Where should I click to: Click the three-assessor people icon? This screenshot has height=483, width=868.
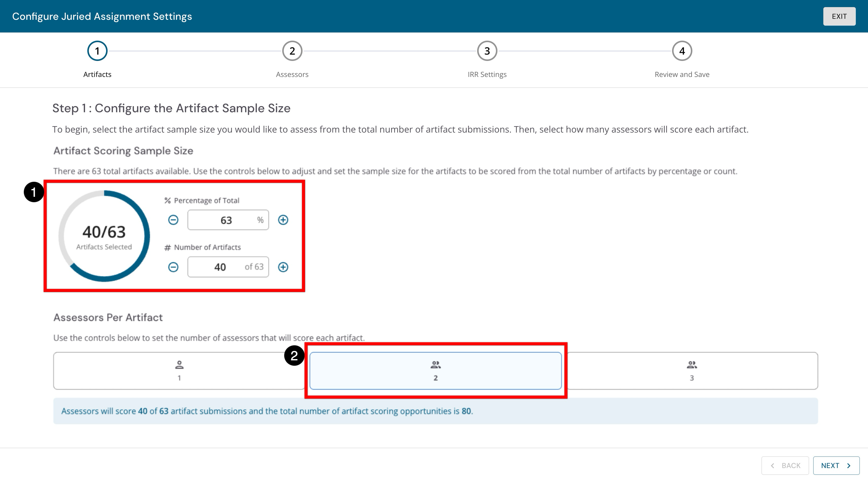click(x=692, y=365)
